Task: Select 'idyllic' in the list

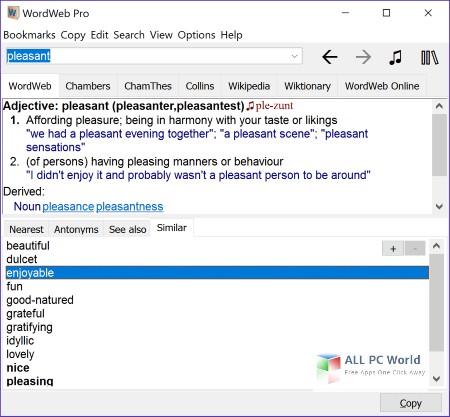Action: coord(20,341)
